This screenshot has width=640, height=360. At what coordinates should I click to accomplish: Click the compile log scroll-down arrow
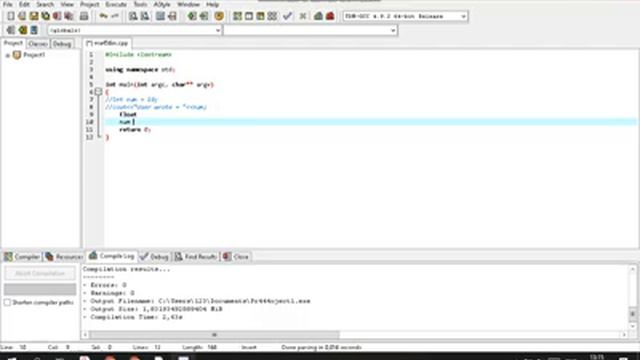[632, 326]
